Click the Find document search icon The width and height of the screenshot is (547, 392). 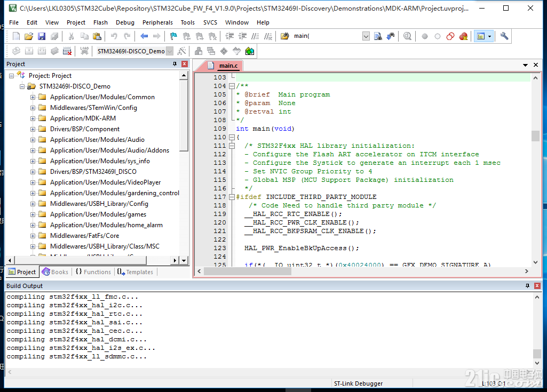(378, 36)
